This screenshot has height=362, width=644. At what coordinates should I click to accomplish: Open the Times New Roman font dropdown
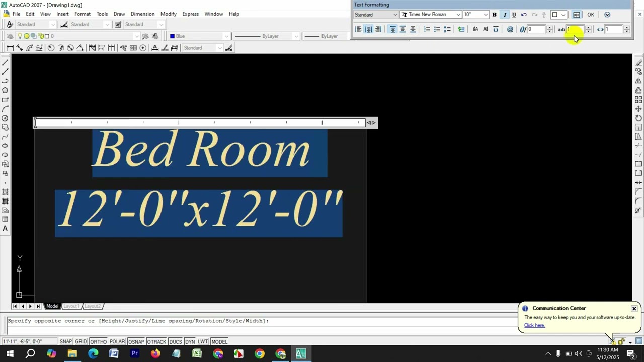point(431,15)
